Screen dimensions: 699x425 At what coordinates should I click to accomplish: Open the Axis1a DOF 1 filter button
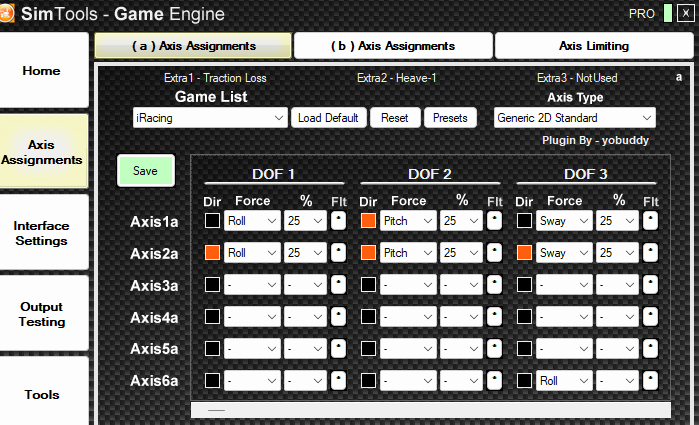(338, 221)
